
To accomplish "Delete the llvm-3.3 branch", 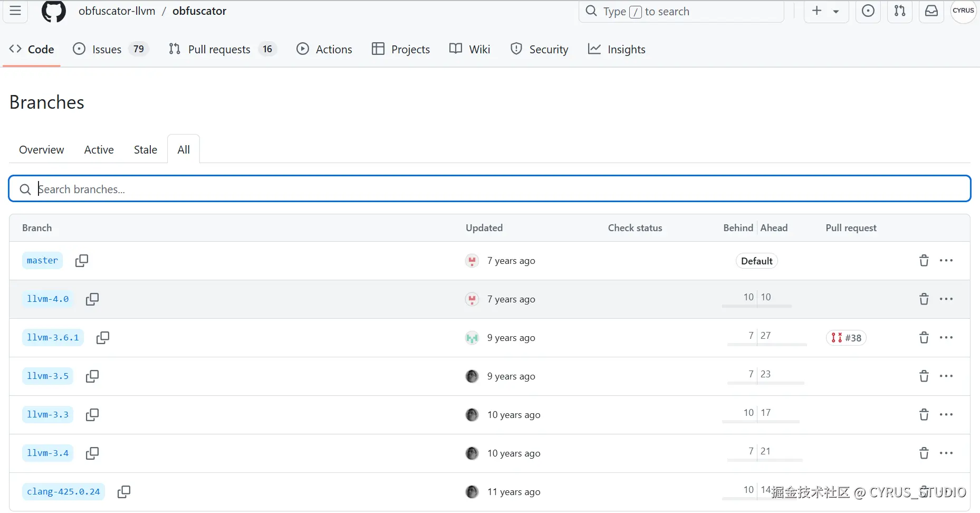I will point(924,415).
